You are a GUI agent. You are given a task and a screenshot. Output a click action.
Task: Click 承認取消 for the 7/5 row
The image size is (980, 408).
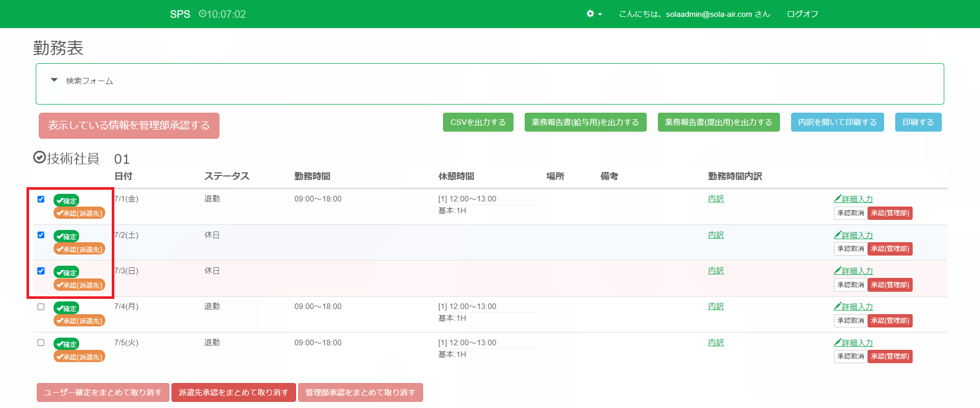(x=850, y=356)
